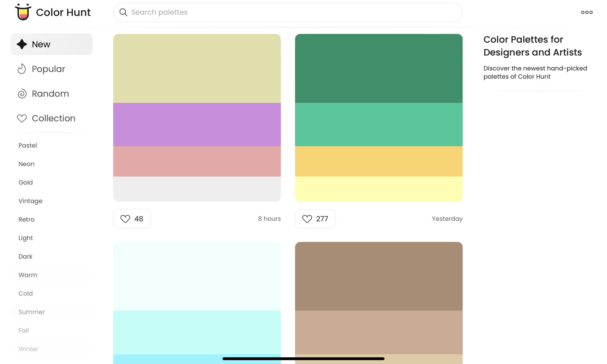The height and width of the screenshot is (364, 607).
Task: Filter by Winter tag
Action: pyautogui.click(x=28, y=349)
